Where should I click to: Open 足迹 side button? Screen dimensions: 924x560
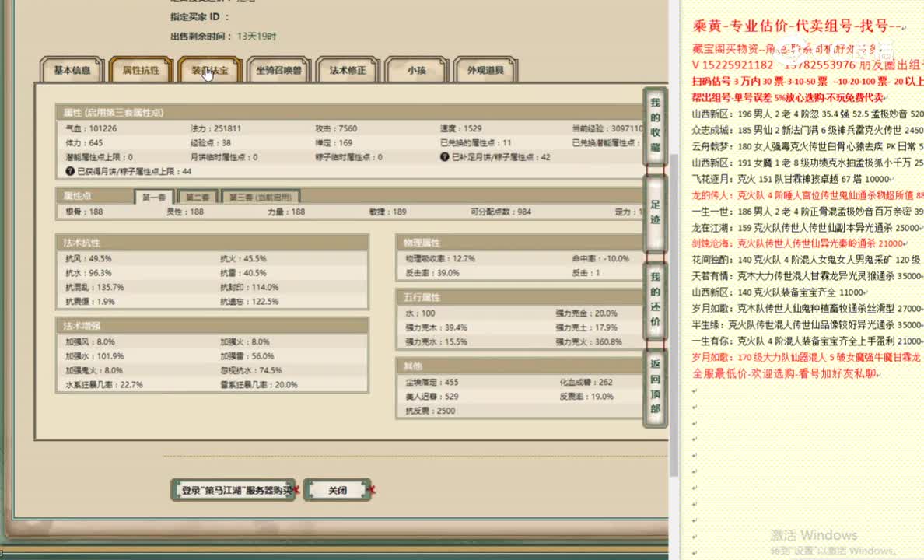pos(656,212)
